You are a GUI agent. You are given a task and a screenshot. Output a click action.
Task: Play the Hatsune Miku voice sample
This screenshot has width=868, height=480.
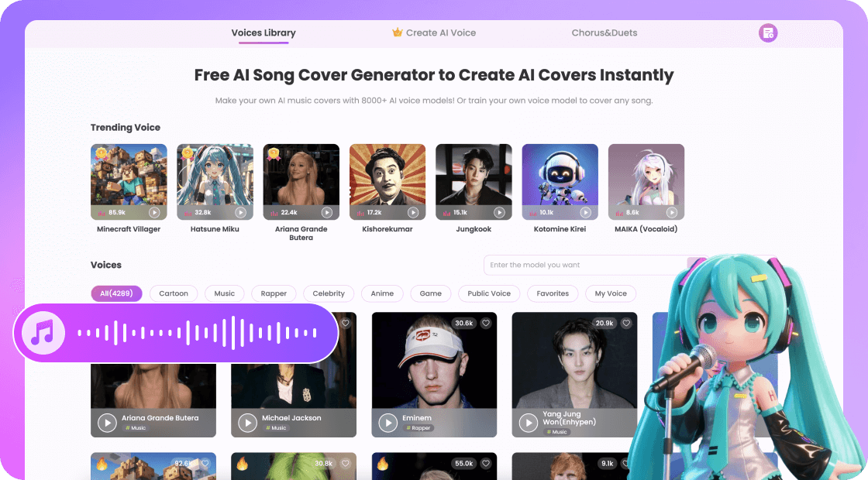pos(240,212)
